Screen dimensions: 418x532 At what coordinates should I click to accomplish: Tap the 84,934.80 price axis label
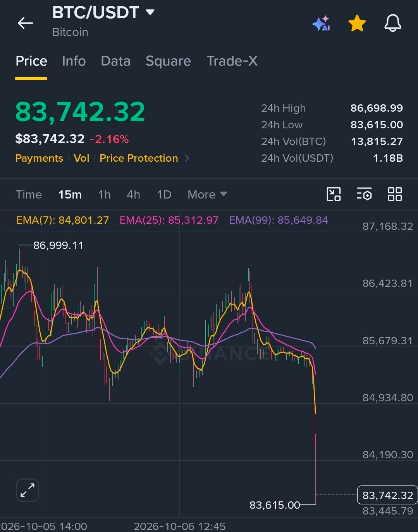point(388,397)
